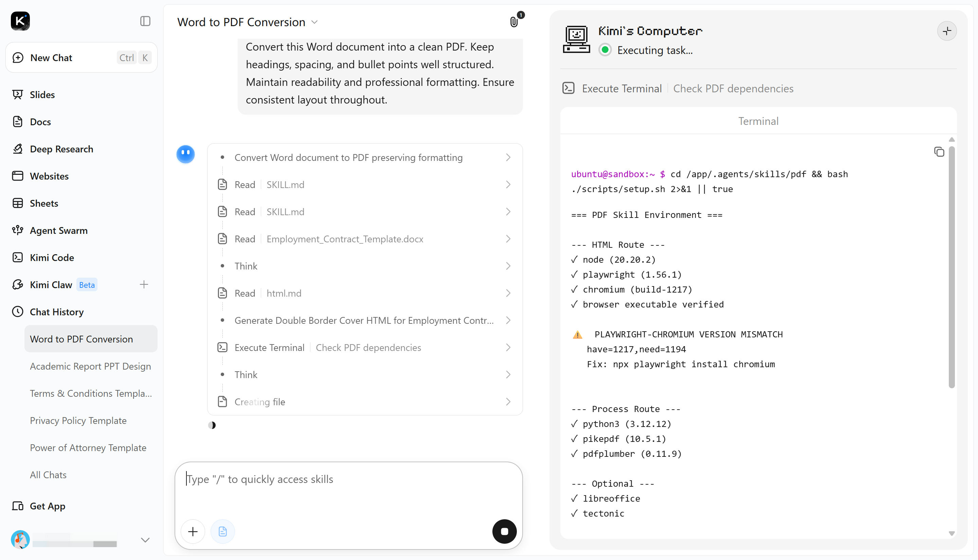Viewport: 978px width, 560px height.
Task: Add new Kimi Claw with plus icon
Action: [144, 285]
